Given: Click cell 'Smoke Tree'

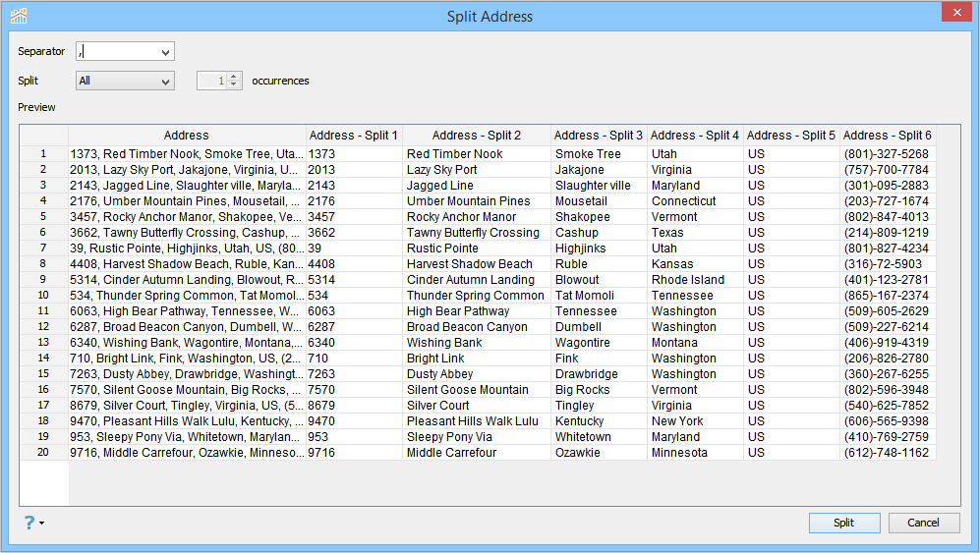Looking at the screenshot, I should 599,153.
